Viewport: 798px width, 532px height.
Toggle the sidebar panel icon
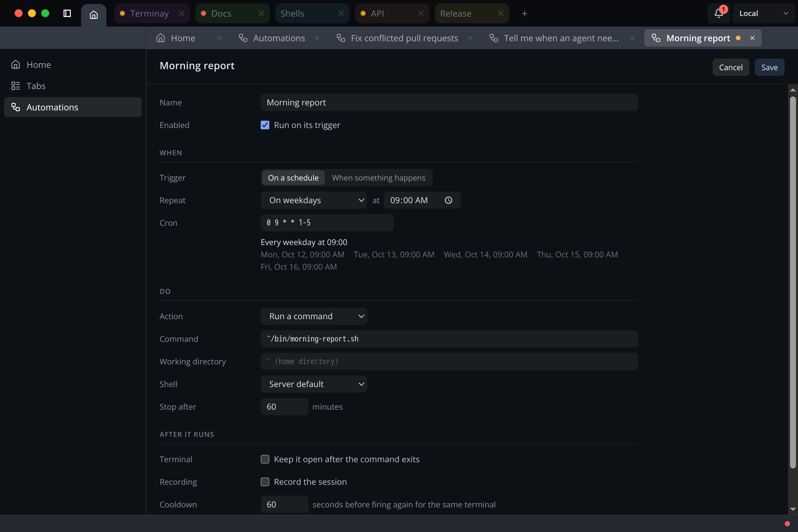click(67, 13)
